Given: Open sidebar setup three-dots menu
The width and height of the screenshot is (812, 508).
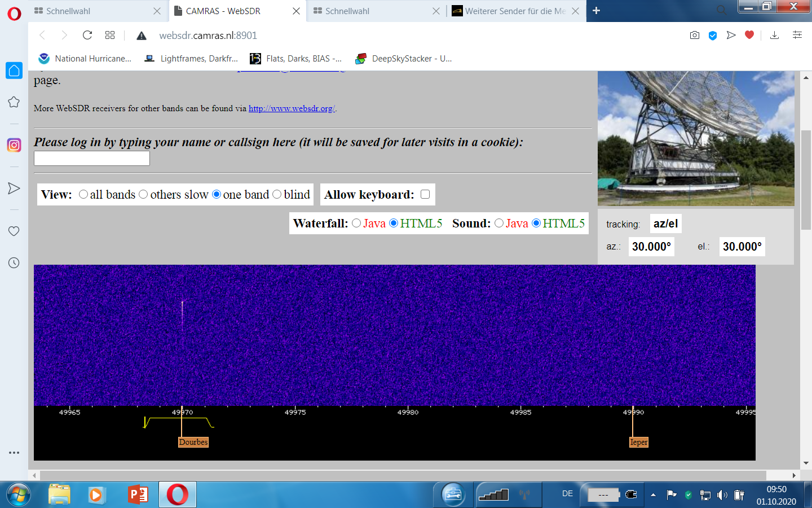Looking at the screenshot, I should (x=14, y=453).
